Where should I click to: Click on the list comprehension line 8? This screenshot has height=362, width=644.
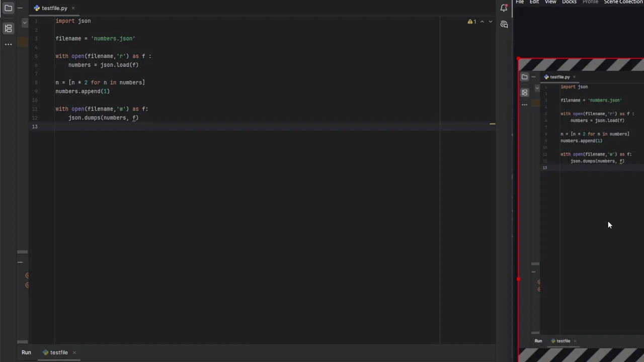tap(100, 82)
